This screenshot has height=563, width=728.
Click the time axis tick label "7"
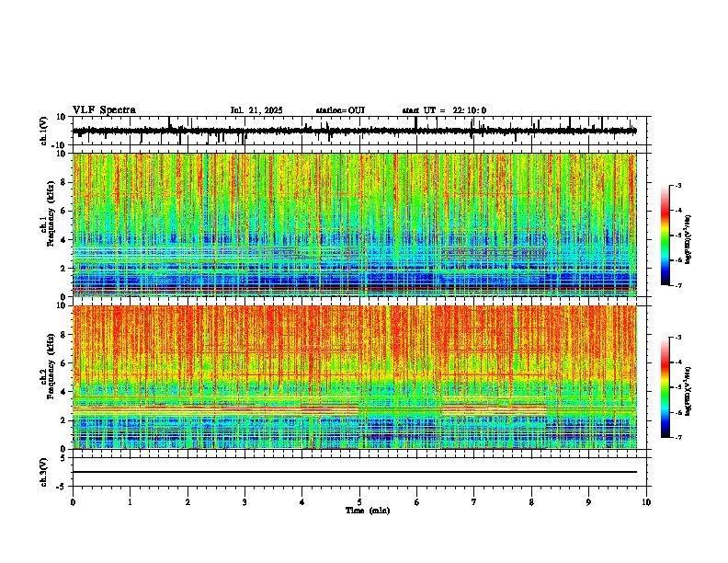[474, 502]
